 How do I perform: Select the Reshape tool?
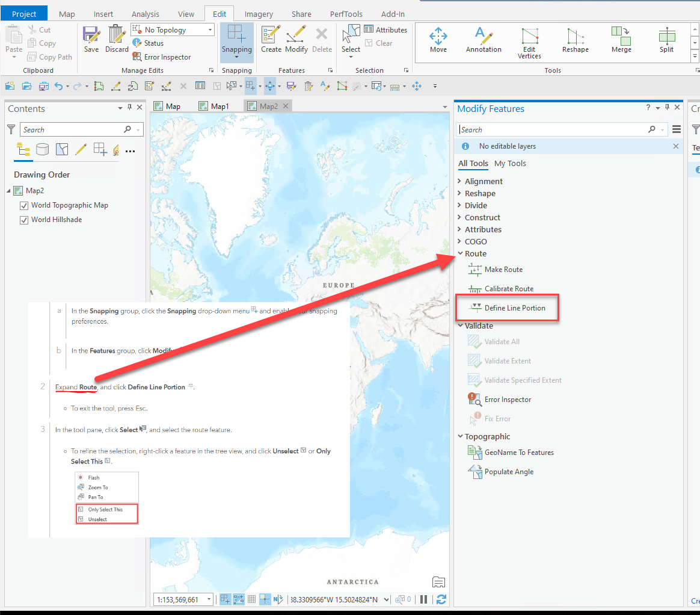[x=575, y=40]
